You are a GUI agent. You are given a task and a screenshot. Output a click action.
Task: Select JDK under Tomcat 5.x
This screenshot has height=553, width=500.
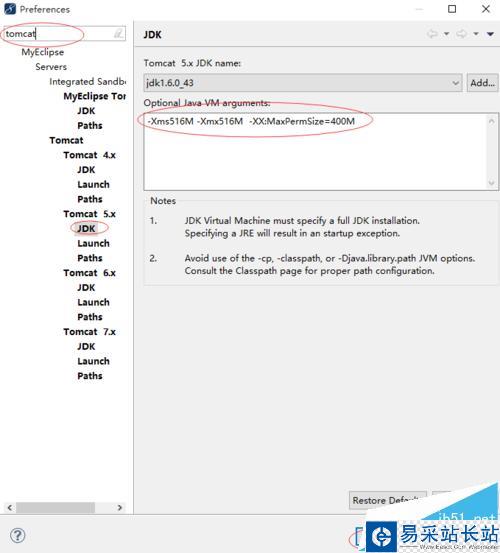click(x=86, y=229)
